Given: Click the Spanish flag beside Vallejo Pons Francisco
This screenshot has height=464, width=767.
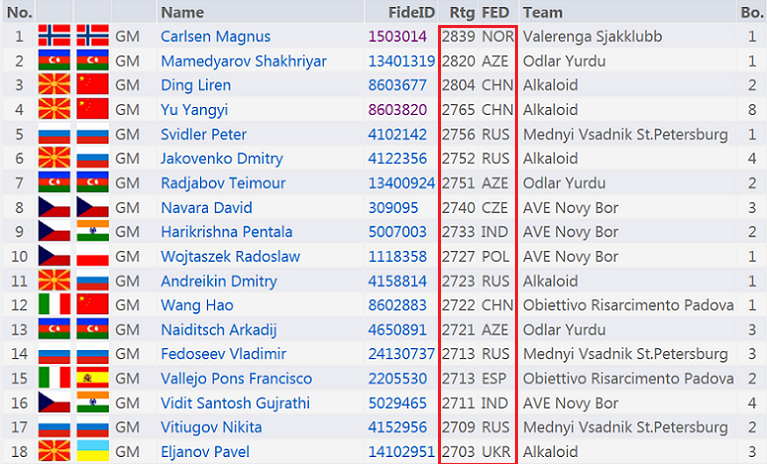Looking at the screenshot, I should tap(92, 379).
